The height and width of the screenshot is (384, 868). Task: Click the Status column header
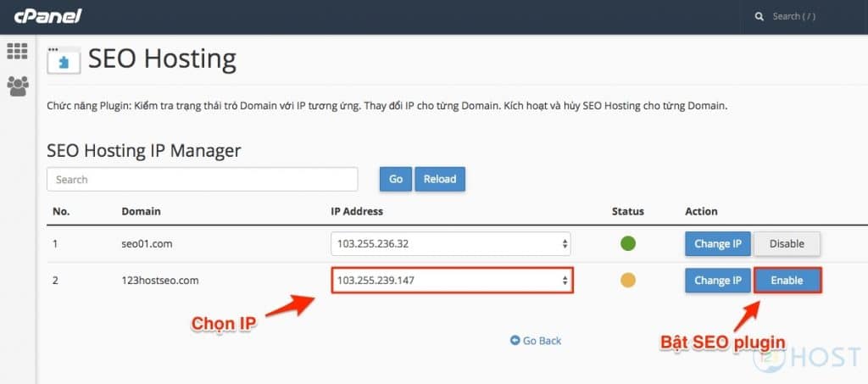coord(627,211)
